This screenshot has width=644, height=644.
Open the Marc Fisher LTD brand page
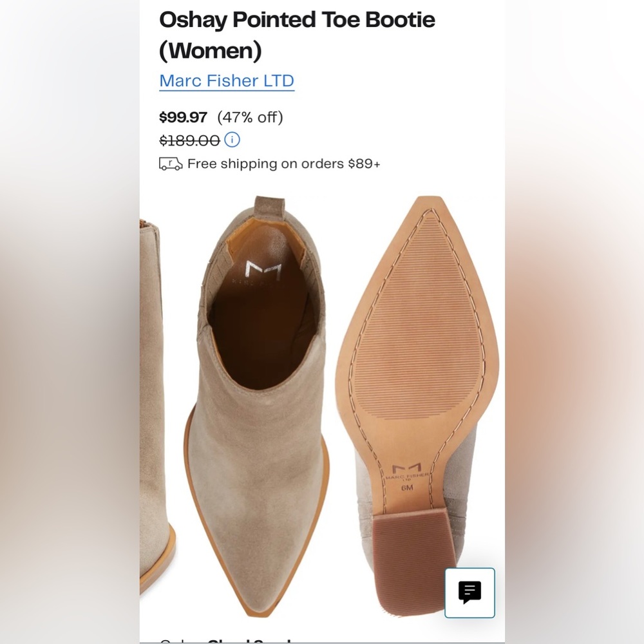(227, 80)
